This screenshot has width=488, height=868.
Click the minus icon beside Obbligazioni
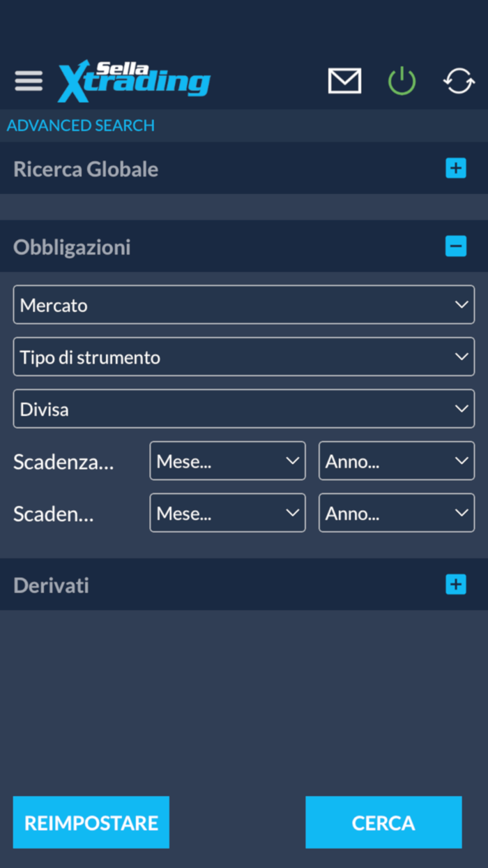(456, 246)
